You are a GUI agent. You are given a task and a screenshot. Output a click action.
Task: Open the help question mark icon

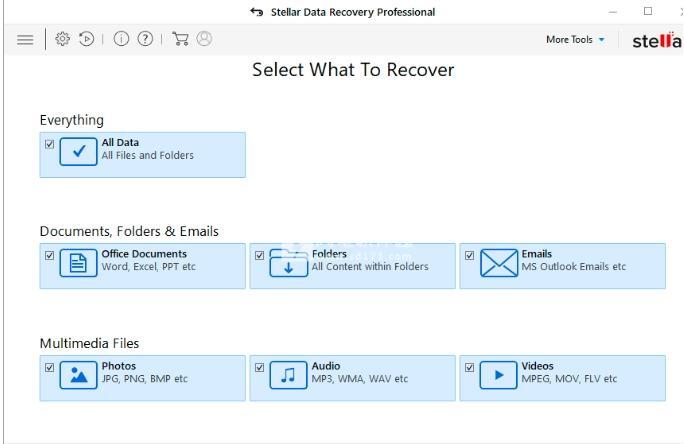click(145, 39)
